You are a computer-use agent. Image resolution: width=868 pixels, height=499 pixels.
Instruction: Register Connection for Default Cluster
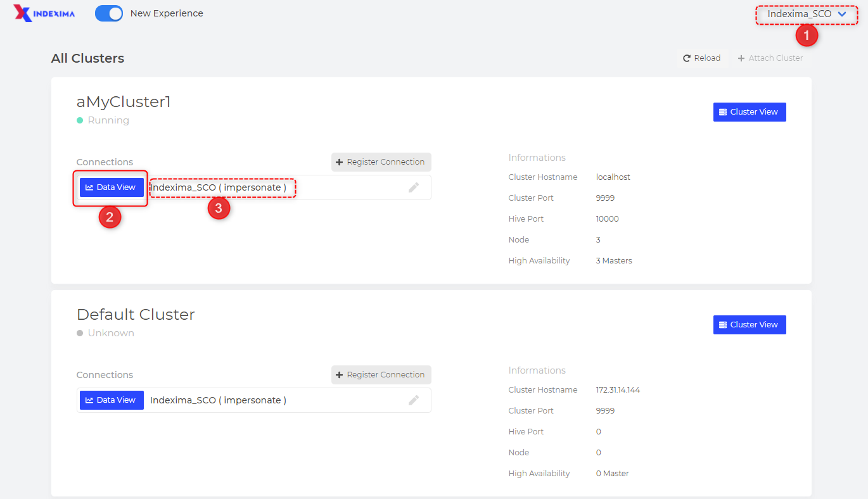(381, 375)
